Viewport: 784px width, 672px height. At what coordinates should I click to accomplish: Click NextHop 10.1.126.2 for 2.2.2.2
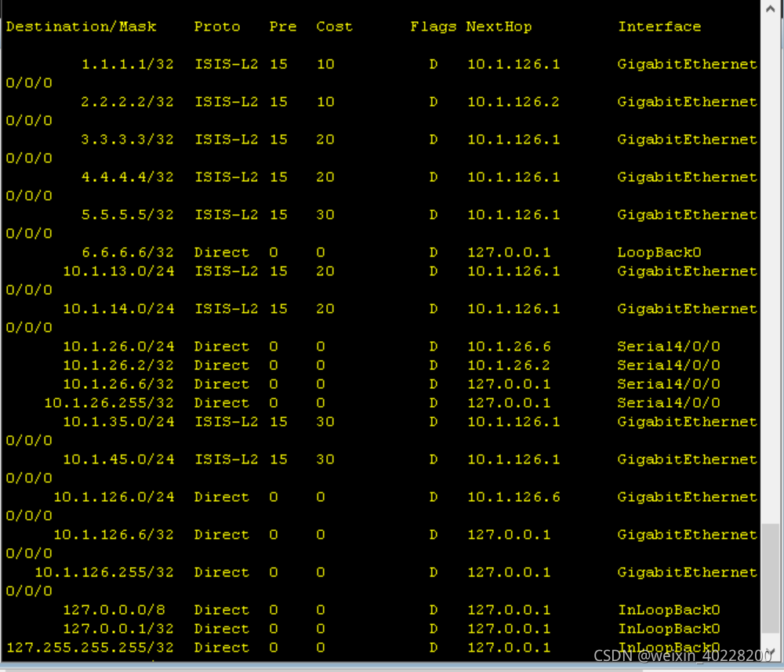(514, 101)
